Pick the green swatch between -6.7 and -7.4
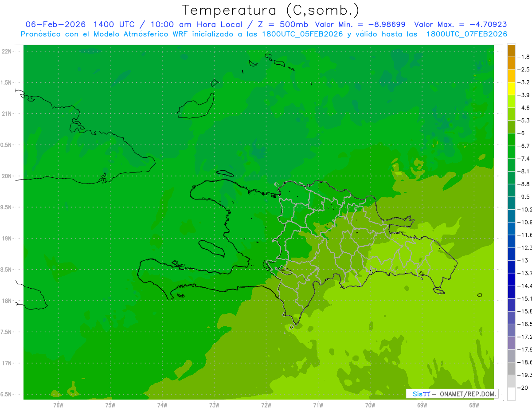 [511, 152]
